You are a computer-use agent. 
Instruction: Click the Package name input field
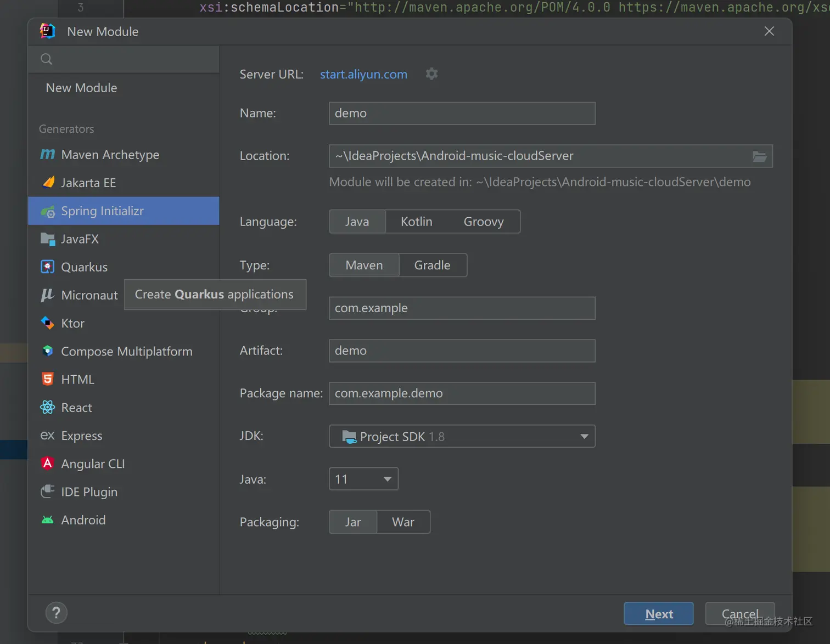coord(462,394)
